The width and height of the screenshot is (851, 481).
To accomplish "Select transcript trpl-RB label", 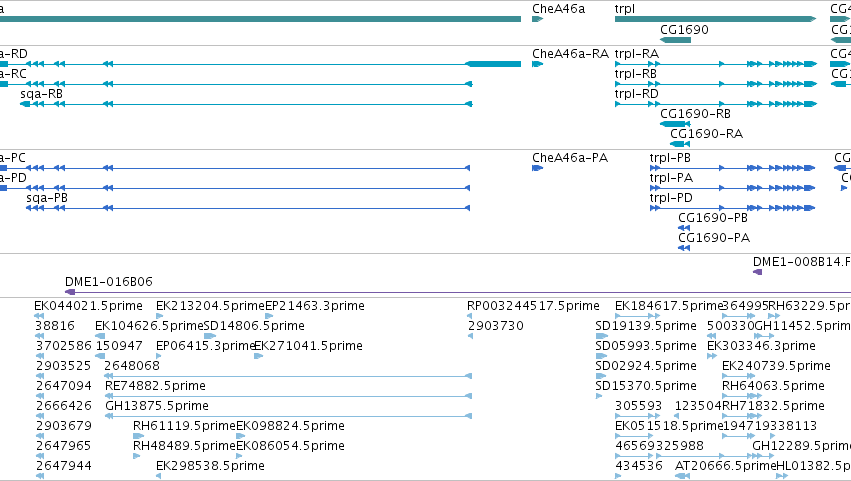I will [636, 74].
